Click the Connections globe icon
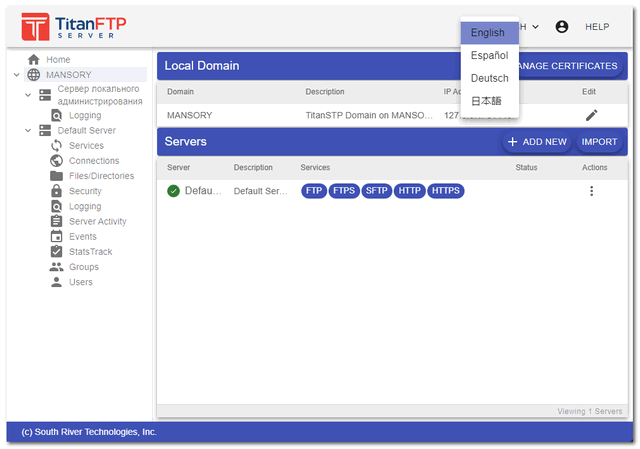 tap(56, 161)
